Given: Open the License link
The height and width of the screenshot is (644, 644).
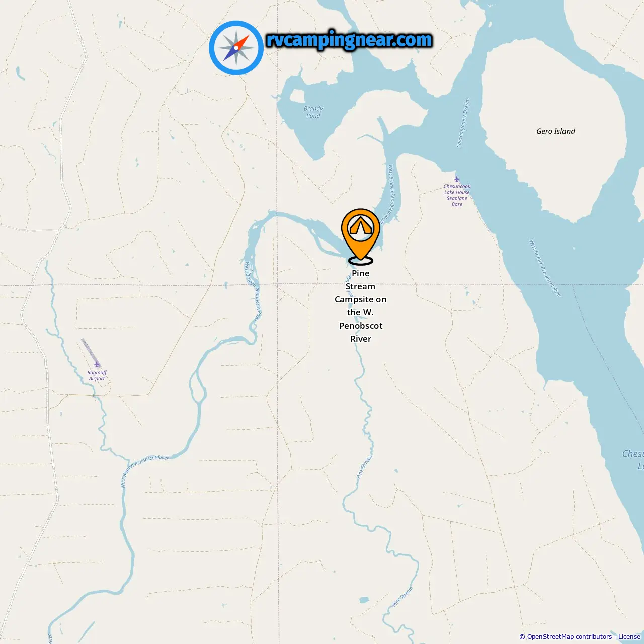Looking at the screenshot, I should pos(629,636).
